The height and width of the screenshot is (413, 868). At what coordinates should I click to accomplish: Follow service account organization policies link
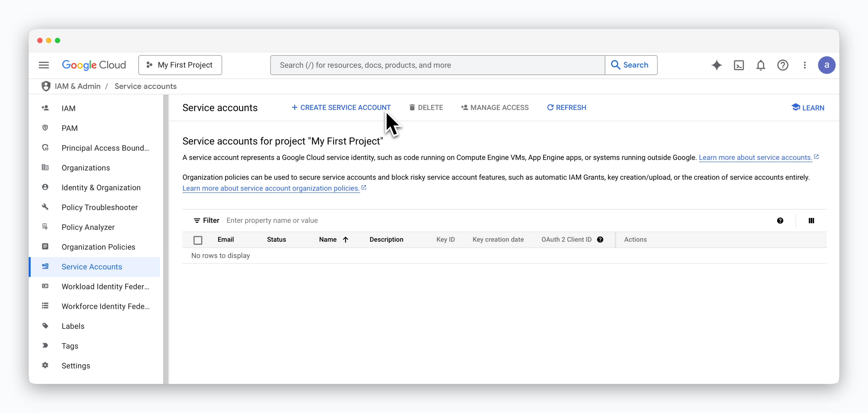pyautogui.click(x=271, y=188)
